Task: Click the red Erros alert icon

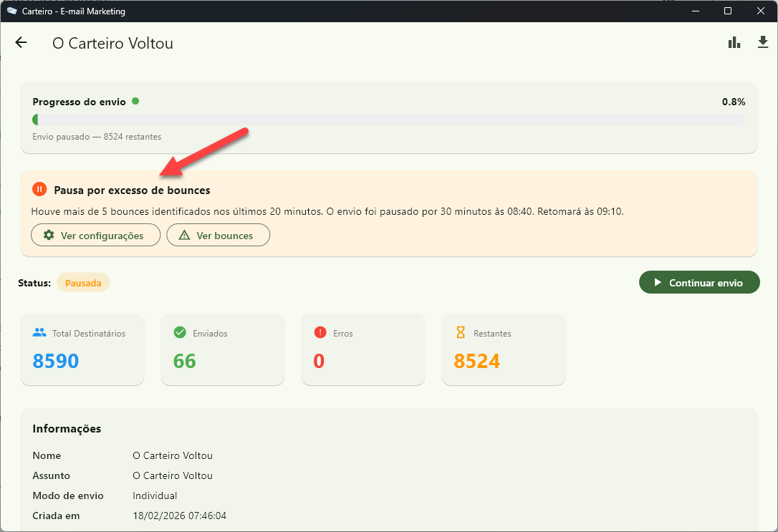Action: (x=320, y=333)
